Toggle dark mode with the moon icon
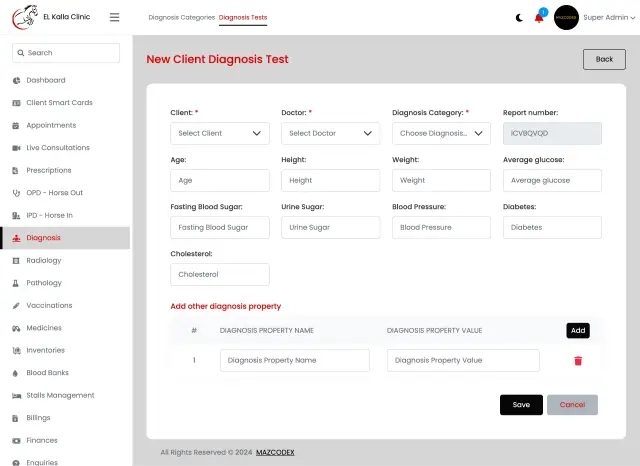640x466 pixels. [x=519, y=18]
